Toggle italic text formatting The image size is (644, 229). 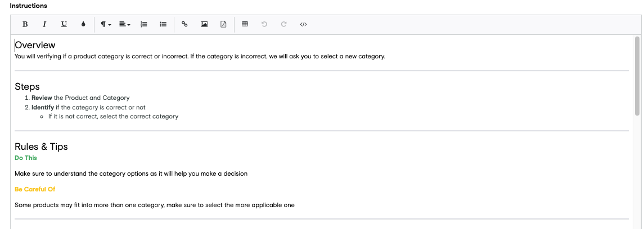click(x=44, y=24)
